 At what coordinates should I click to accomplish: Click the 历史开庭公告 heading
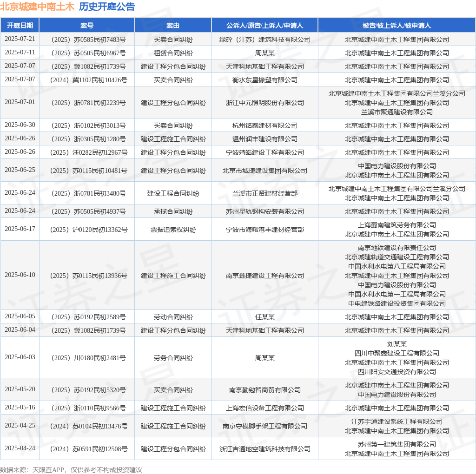(107, 7)
